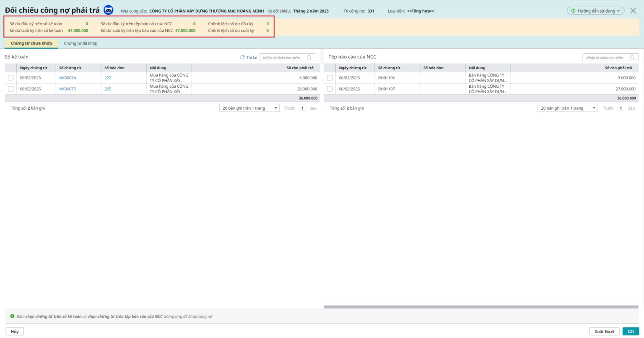Open left table records-per-page dropdown
The image size is (644, 338).
249,108
